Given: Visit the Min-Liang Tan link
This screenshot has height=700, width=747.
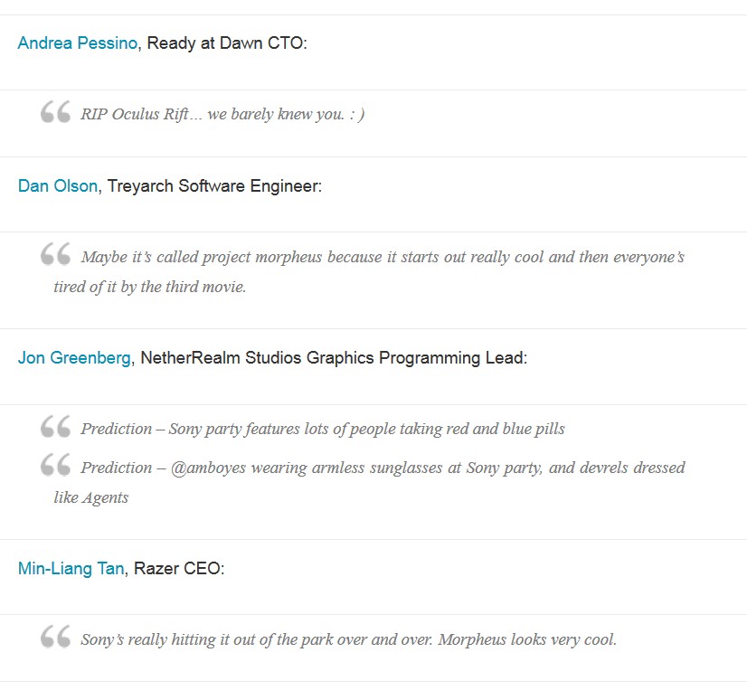Looking at the screenshot, I should tap(71, 569).
